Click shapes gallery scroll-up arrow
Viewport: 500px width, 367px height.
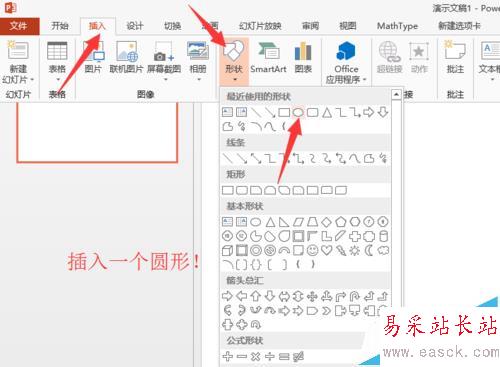[396, 95]
